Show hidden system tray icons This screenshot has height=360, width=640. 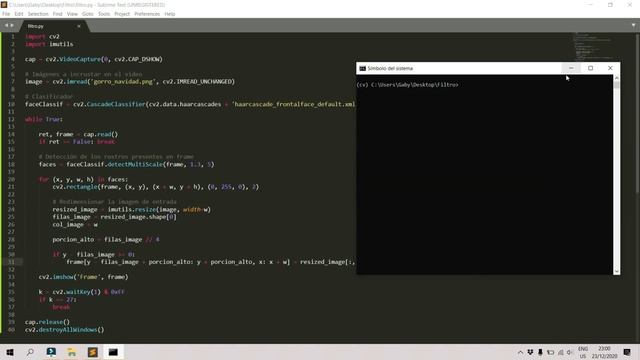tap(520, 352)
